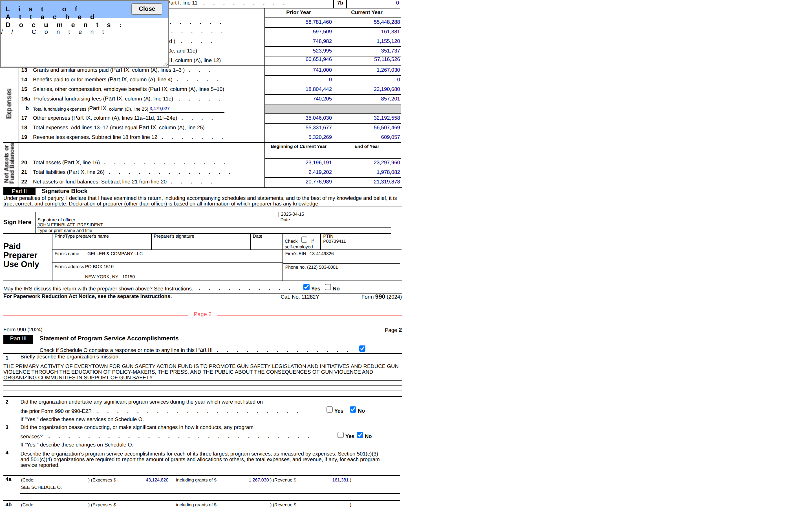Click 4a revenue amount 161,381
Image resolution: width=812 pixels, height=508 pixels.
pos(340,480)
